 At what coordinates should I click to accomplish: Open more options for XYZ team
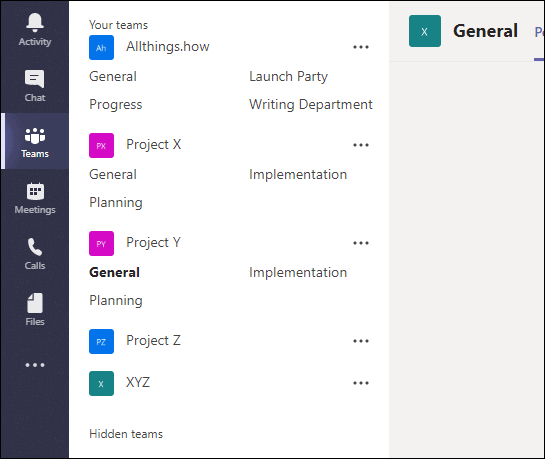361,383
